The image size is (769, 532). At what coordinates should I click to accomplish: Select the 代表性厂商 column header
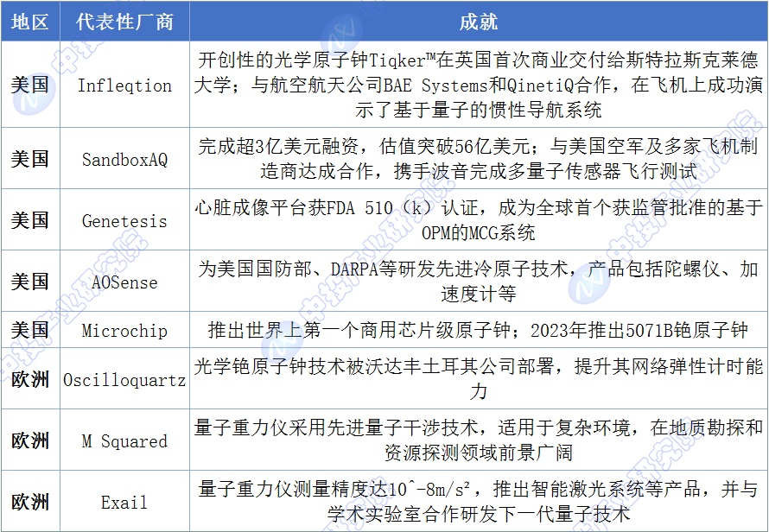tap(124, 22)
